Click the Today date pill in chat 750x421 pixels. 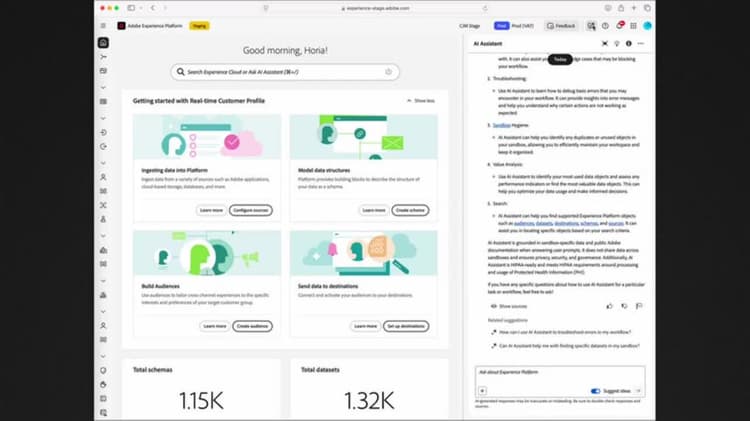560,59
